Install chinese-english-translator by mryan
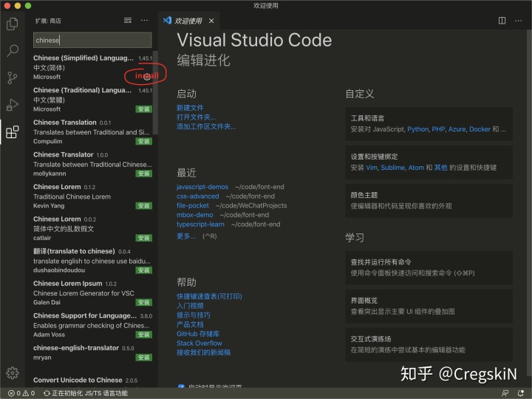Screen dimensions: 532x399 [144, 358]
